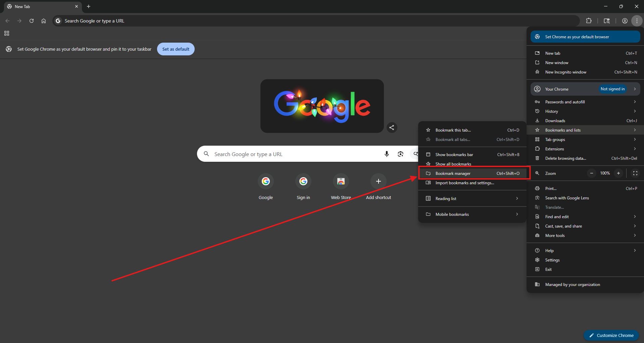The height and width of the screenshot is (343, 644).
Task: Expand Cast, save, and share submenu
Action: [x=585, y=226]
